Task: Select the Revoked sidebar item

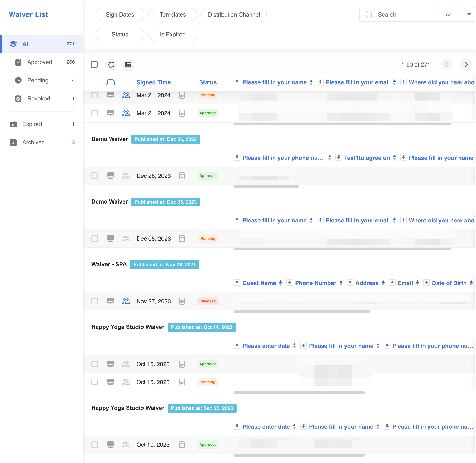Action: [x=42, y=98]
